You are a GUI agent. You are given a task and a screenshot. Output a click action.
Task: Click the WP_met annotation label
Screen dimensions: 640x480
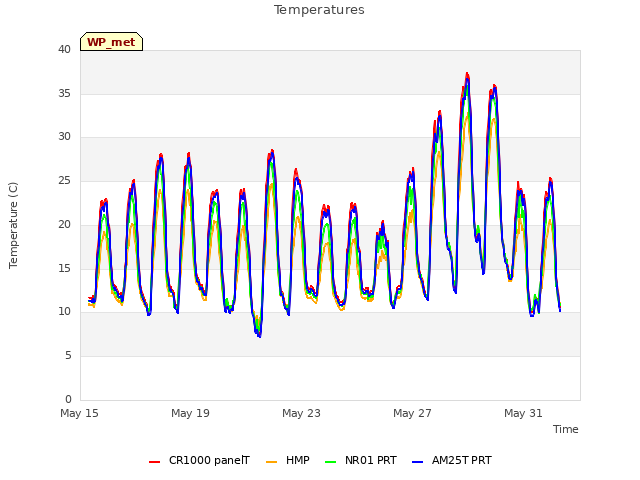[111, 42]
